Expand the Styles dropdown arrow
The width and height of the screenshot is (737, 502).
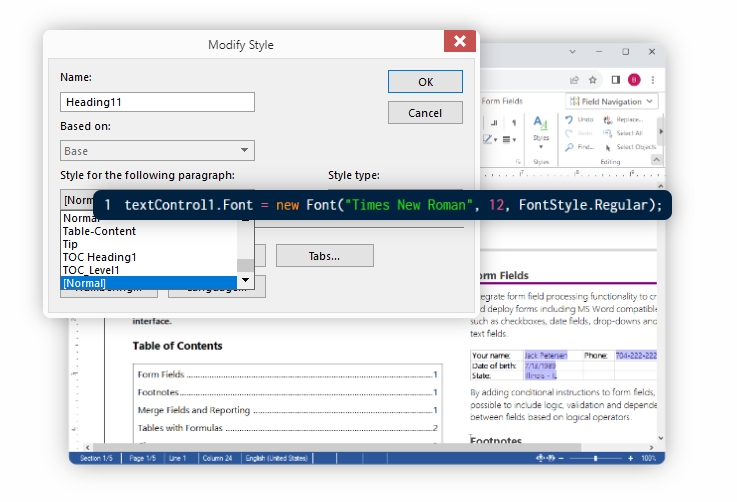(x=541, y=147)
